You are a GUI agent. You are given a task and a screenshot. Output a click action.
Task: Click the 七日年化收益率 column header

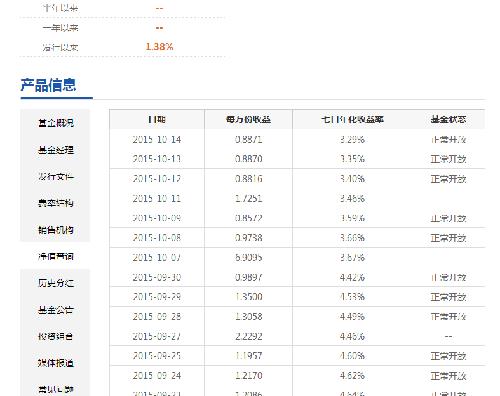352,119
